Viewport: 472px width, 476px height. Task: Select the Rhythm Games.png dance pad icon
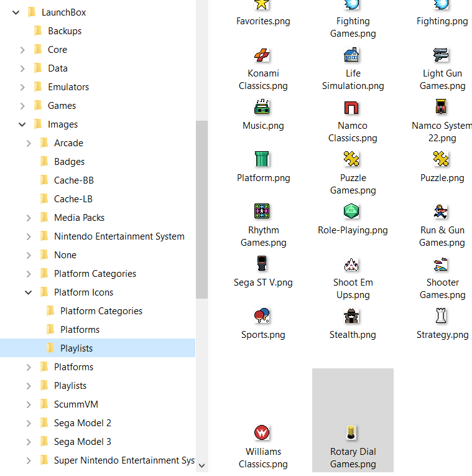tap(262, 212)
